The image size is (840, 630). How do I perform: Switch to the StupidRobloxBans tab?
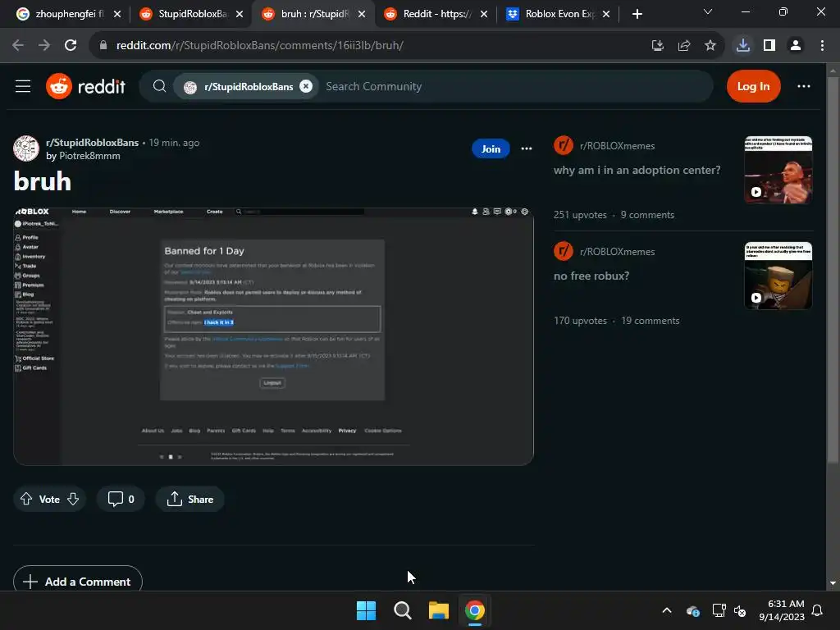point(192,14)
